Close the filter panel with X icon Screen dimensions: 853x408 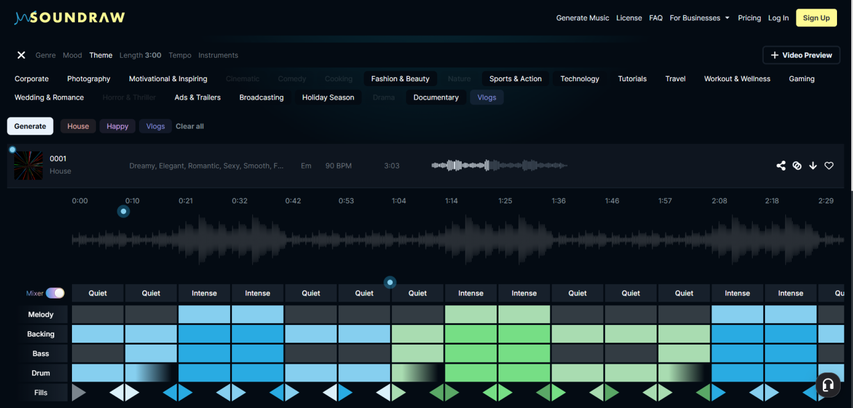[x=21, y=55]
